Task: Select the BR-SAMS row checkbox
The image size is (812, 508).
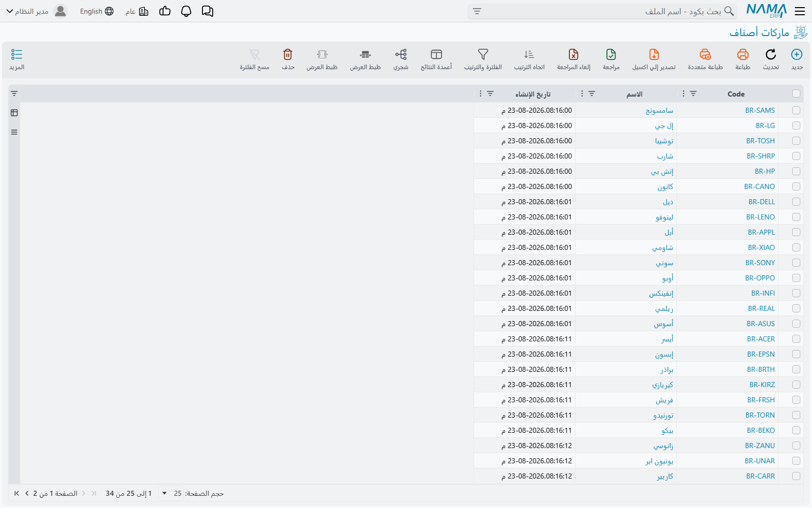Action: coord(796,110)
